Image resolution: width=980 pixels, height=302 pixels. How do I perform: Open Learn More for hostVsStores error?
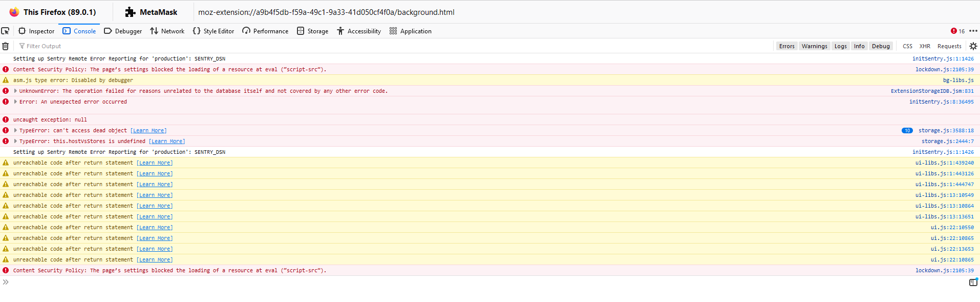(x=167, y=141)
